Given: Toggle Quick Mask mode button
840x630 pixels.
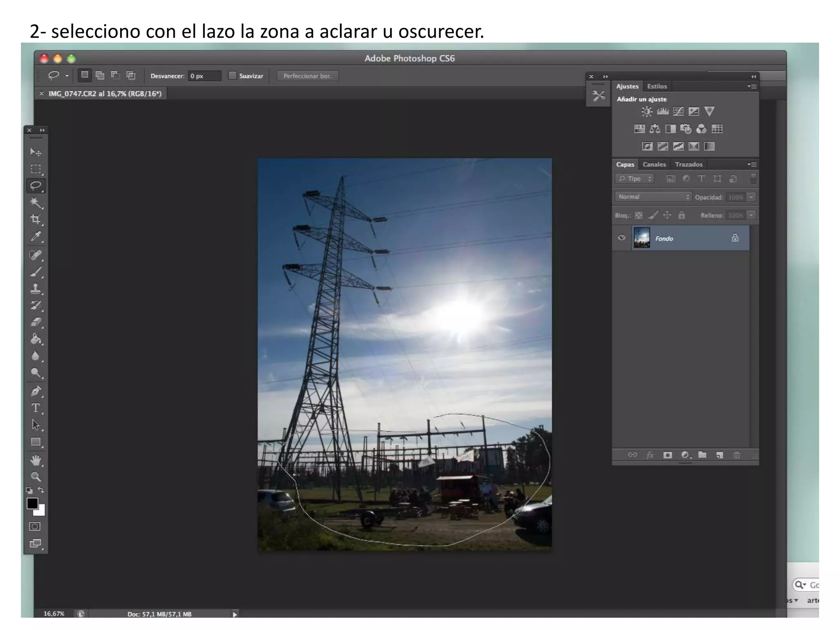Looking at the screenshot, I should pos(35,526).
